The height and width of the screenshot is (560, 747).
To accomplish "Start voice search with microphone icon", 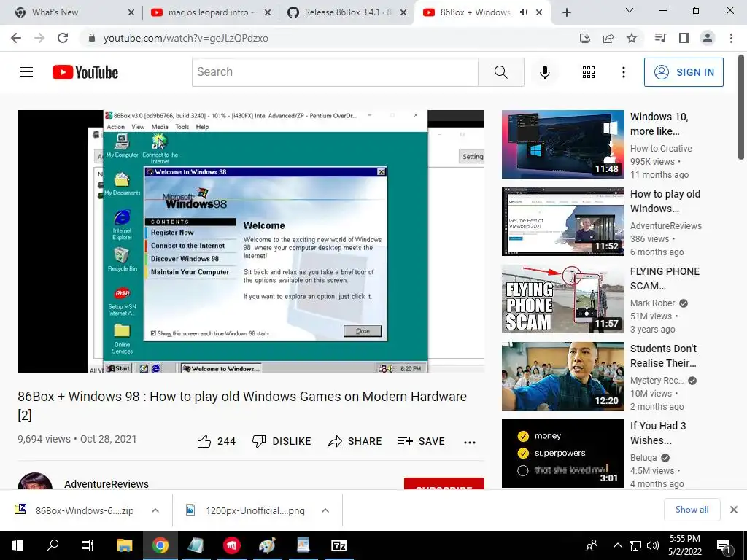I will [x=544, y=72].
